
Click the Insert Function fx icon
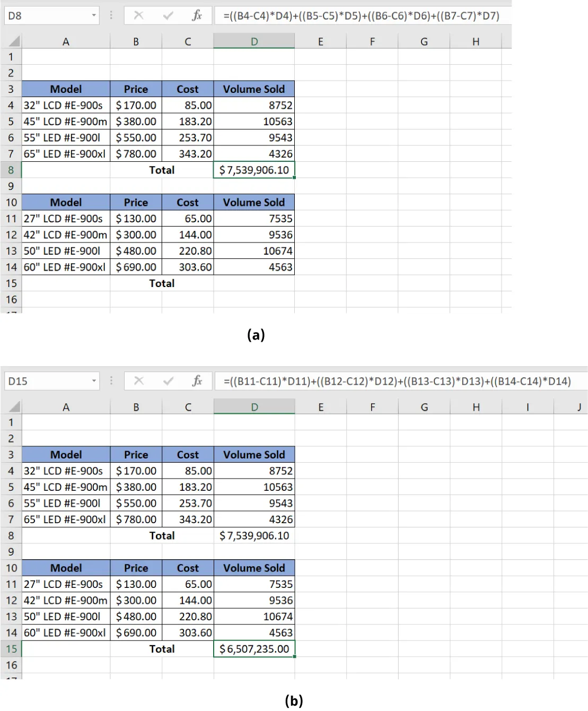[197, 15]
